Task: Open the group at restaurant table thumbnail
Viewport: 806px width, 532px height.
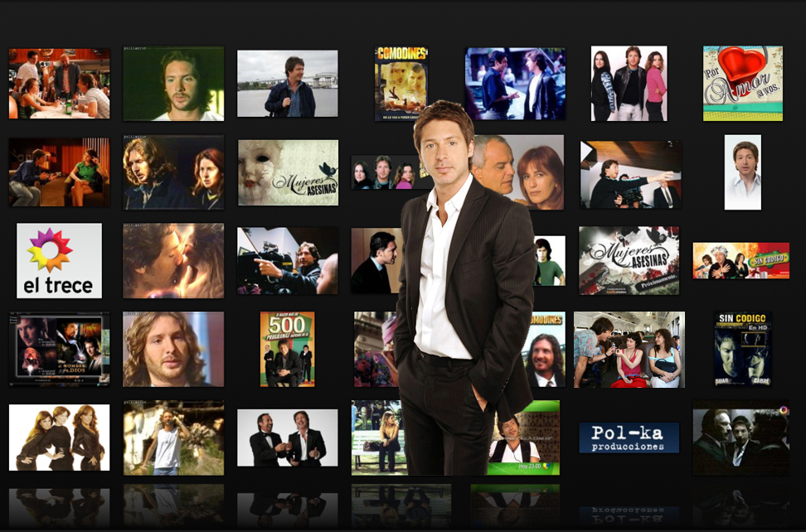Action: pos(59,83)
